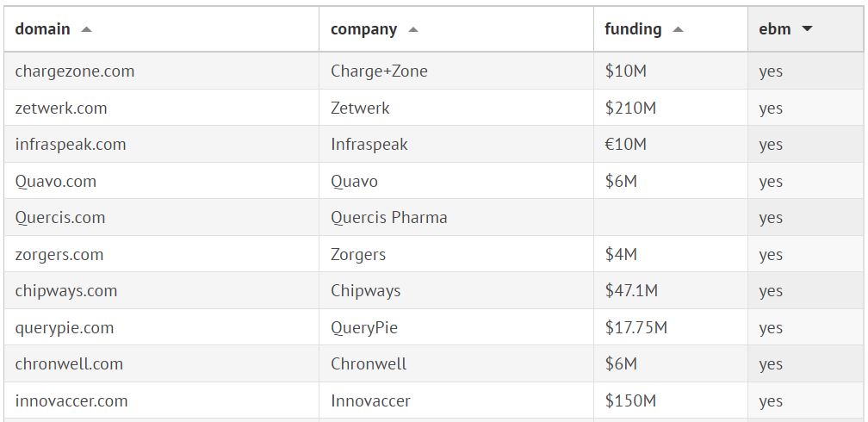868x422 pixels.
Task: Select the $210M funding cell
Action: coord(630,109)
